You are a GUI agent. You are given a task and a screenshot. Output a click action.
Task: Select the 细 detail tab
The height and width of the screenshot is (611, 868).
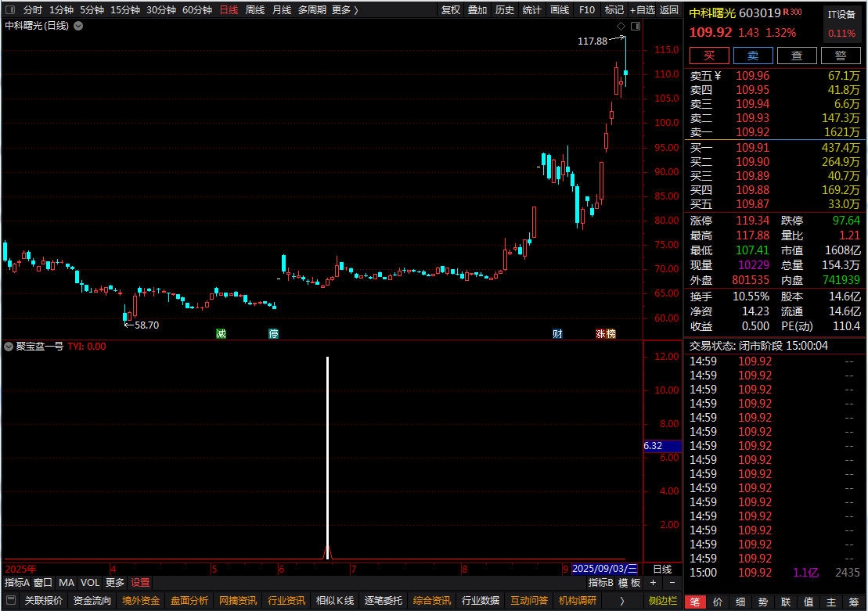coord(740,602)
